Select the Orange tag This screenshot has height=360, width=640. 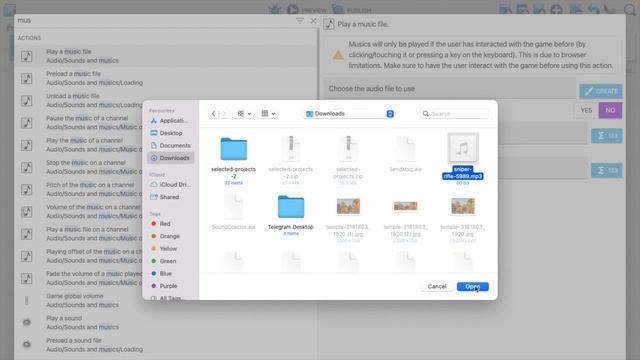[x=165, y=236]
